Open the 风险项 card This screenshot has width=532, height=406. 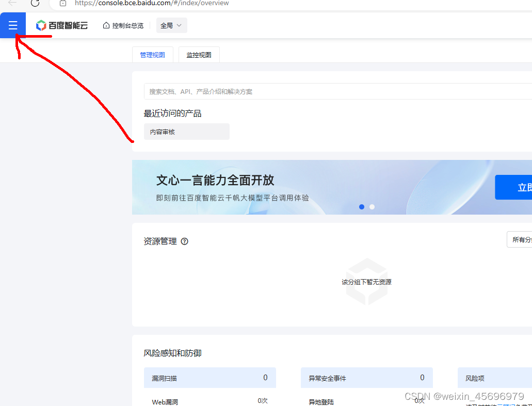point(495,378)
